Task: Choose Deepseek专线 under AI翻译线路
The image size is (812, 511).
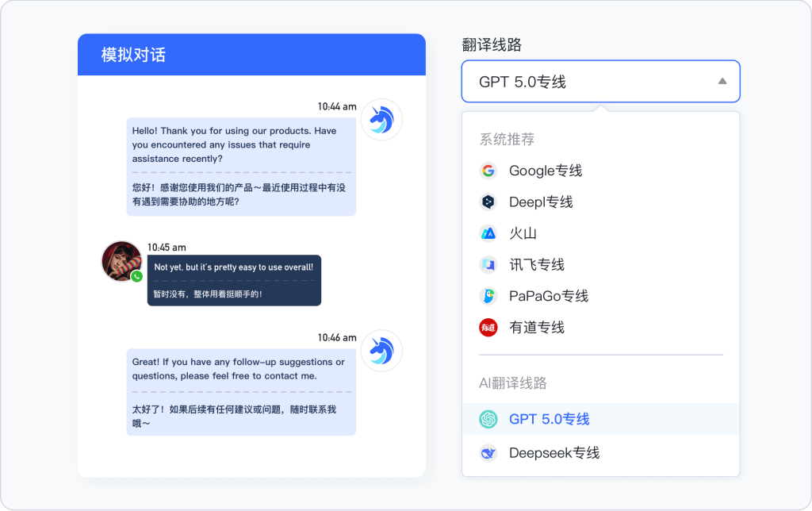Action: [x=554, y=453]
